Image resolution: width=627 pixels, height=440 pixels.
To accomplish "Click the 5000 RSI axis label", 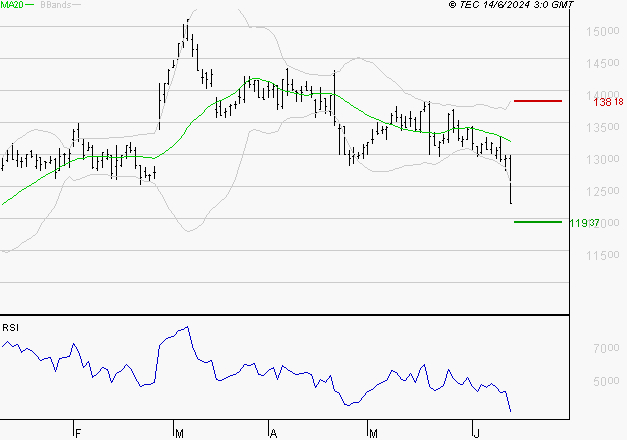I will 606,381.
